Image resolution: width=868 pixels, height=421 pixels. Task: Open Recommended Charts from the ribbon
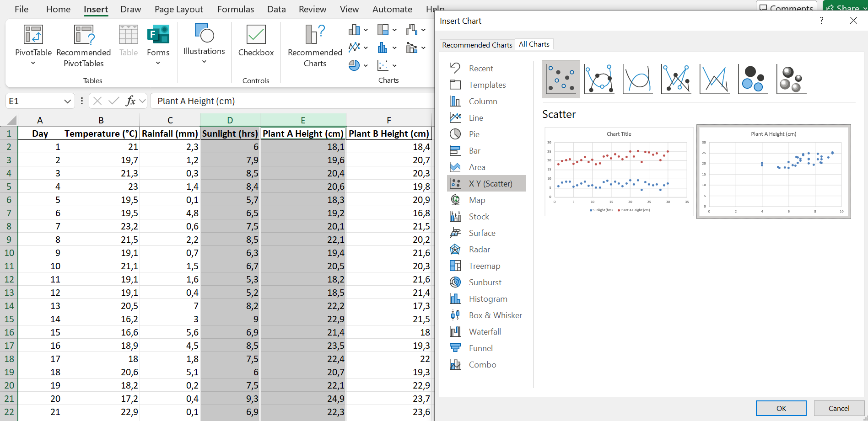point(315,46)
